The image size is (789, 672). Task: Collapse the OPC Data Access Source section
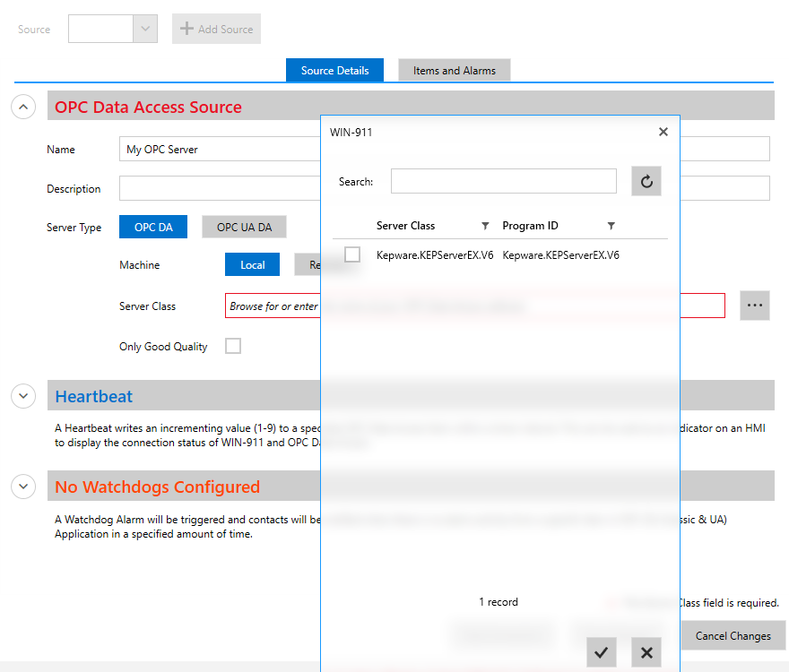23,107
